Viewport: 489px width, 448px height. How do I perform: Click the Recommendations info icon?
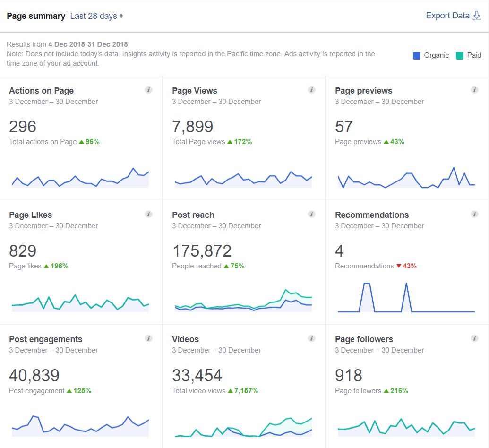[x=474, y=214]
